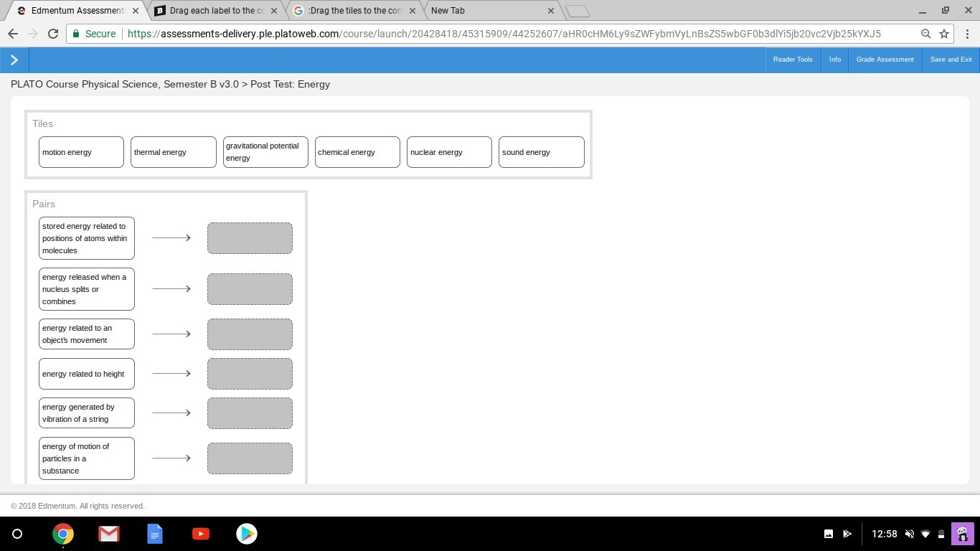
Task: Open the user avatar in system tray
Action: 962,534
